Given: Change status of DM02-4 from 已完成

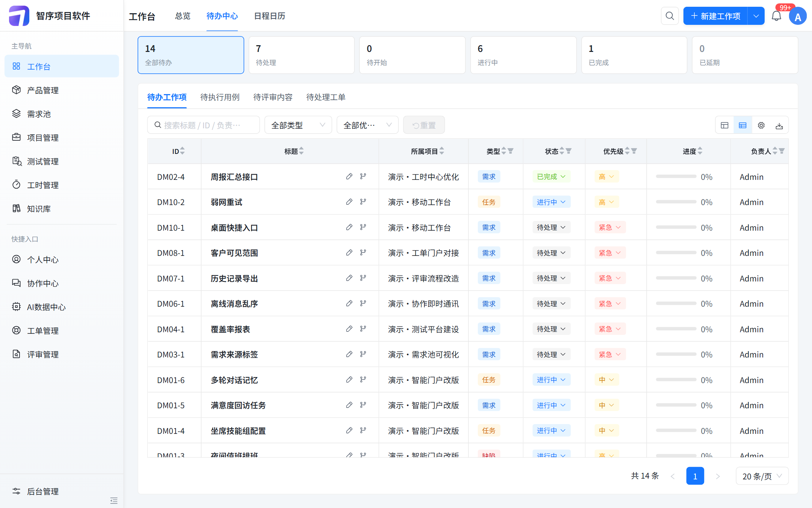Looking at the screenshot, I should pos(551,176).
